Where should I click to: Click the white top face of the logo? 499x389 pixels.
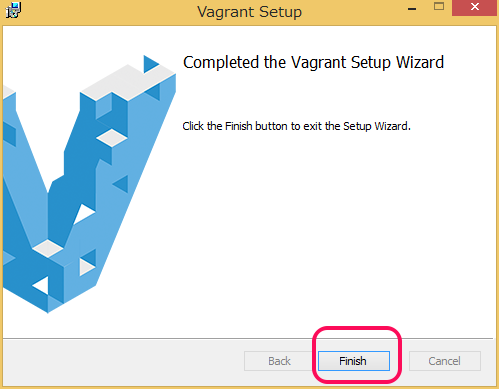pyautogui.click(x=127, y=82)
